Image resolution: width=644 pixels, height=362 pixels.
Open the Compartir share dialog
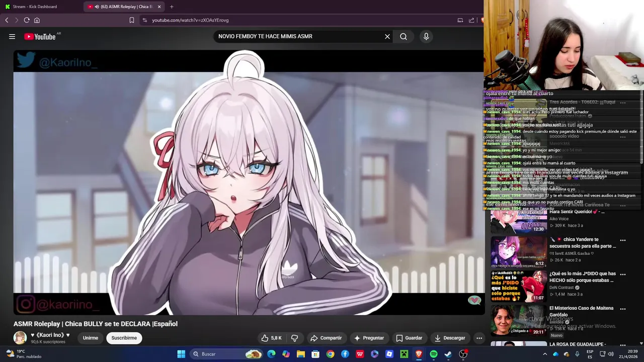click(326, 338)
